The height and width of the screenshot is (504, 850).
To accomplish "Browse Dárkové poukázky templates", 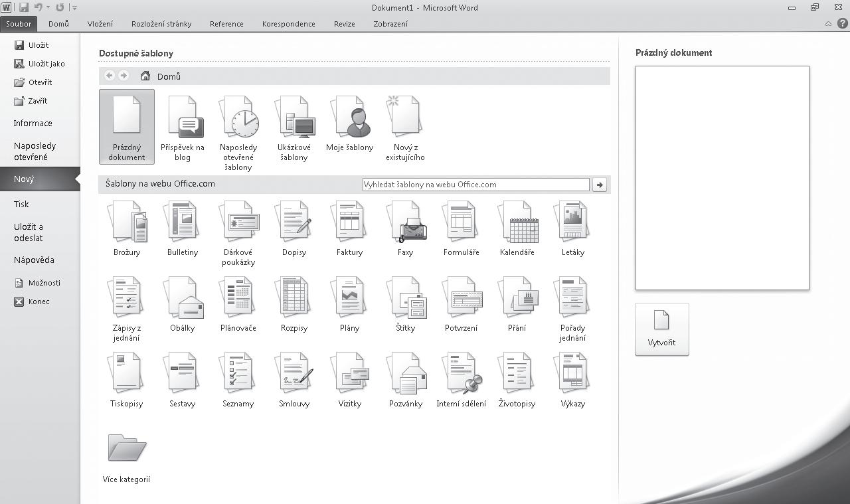I will click(238, 233).
